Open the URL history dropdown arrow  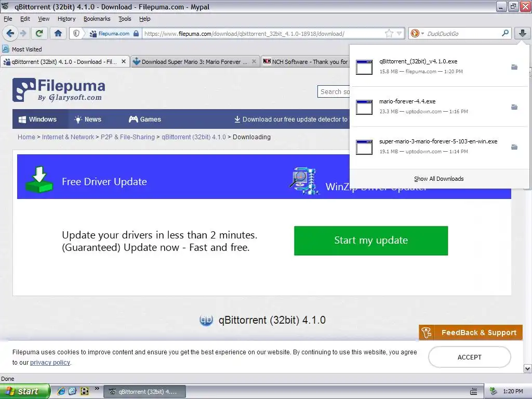(x=400, y=33)
